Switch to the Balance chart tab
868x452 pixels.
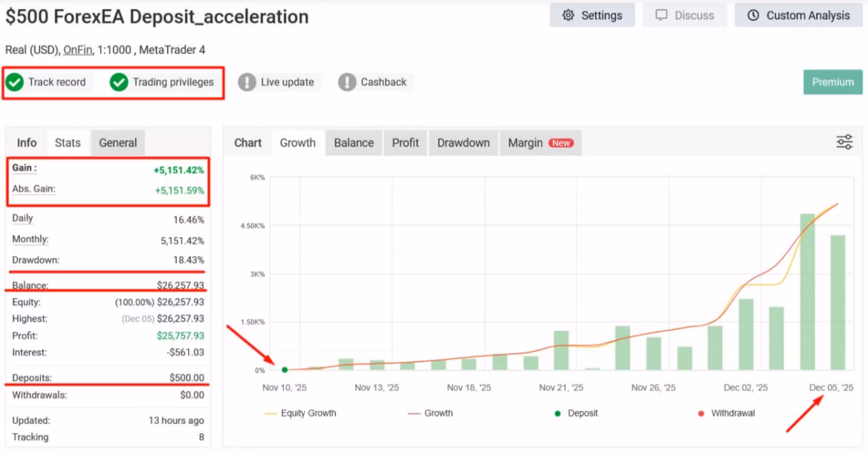coord(354,143)
